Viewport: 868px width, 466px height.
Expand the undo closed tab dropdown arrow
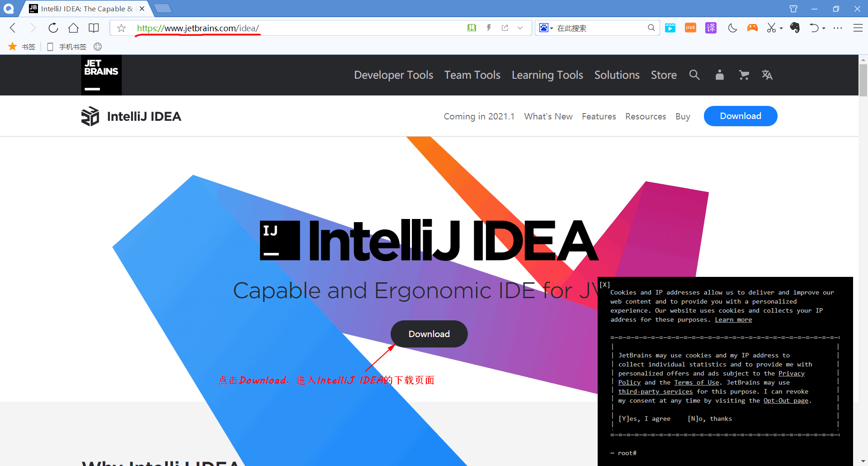coord(824,29)
